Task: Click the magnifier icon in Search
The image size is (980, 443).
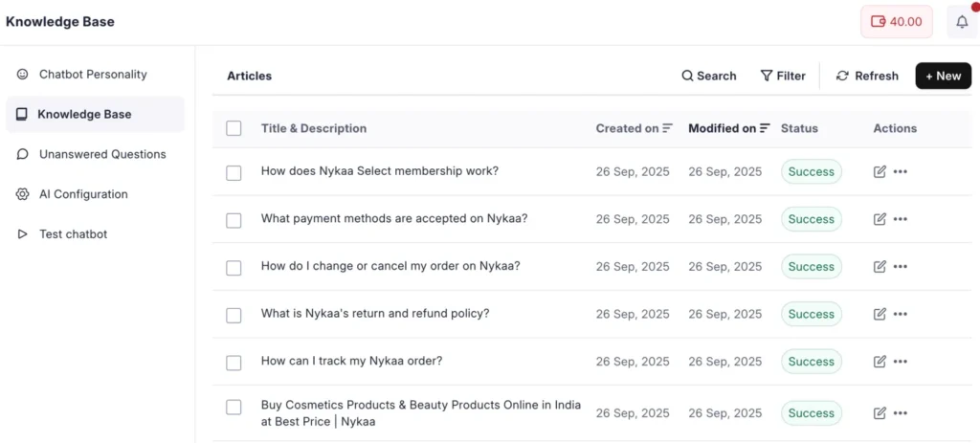Action: tap(687, 77)
